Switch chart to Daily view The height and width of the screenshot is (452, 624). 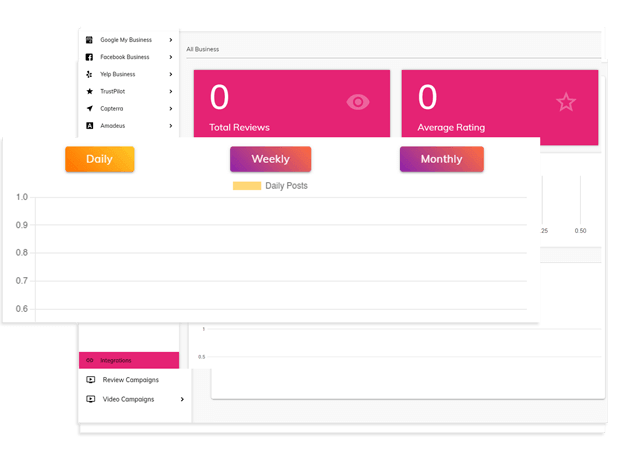[x=99, y=159]
